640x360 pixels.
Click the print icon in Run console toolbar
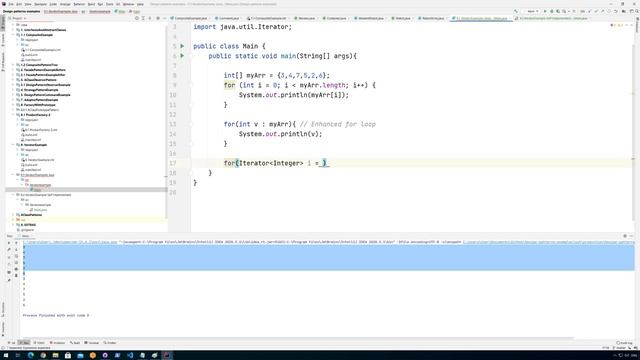point(16,269)
